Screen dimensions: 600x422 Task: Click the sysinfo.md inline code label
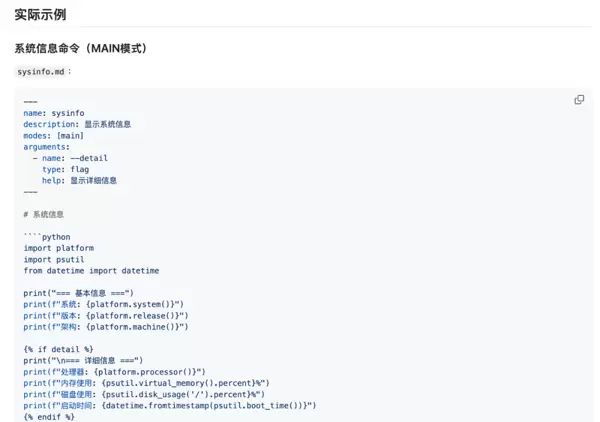[41, 72]
